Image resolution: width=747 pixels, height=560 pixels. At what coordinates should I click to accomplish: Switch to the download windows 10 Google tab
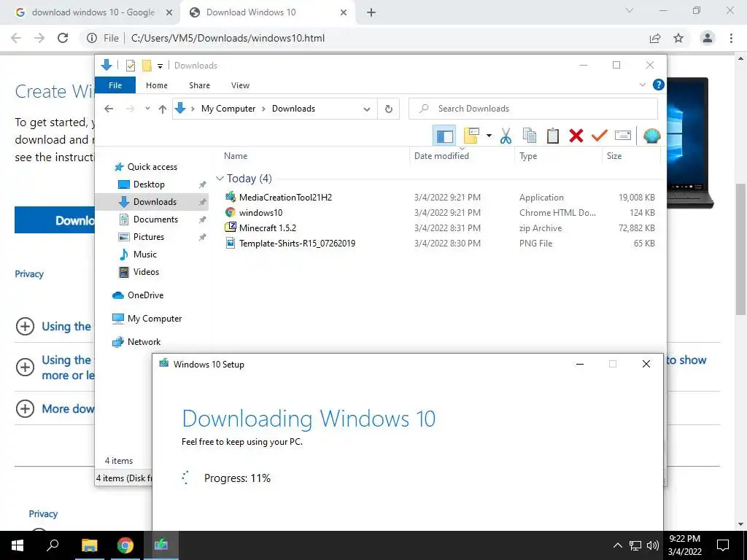[93, 12]
